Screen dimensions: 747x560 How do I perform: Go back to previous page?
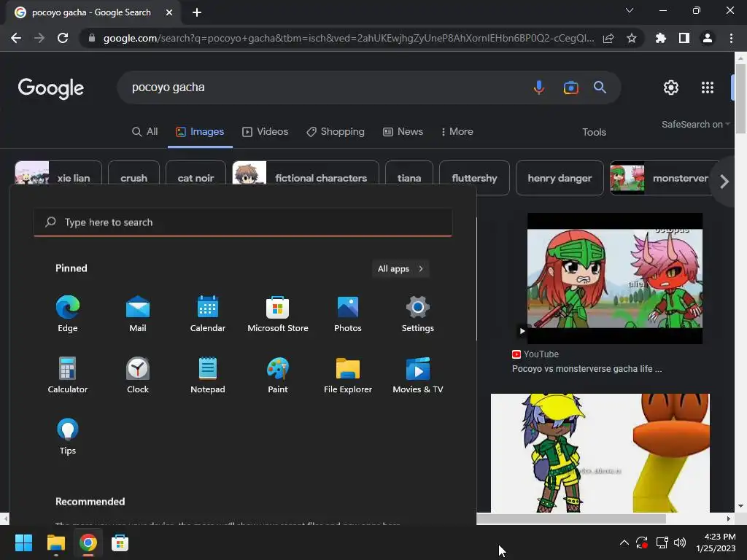[x=16, y=38]
